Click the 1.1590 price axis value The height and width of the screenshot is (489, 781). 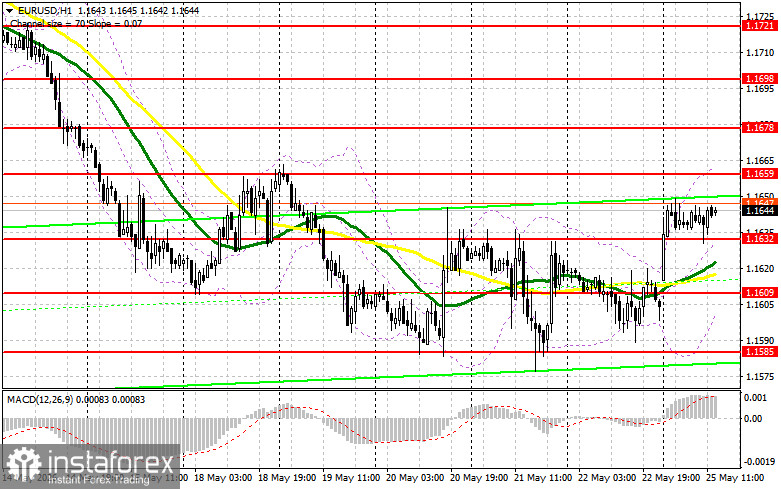coord(760,341)
